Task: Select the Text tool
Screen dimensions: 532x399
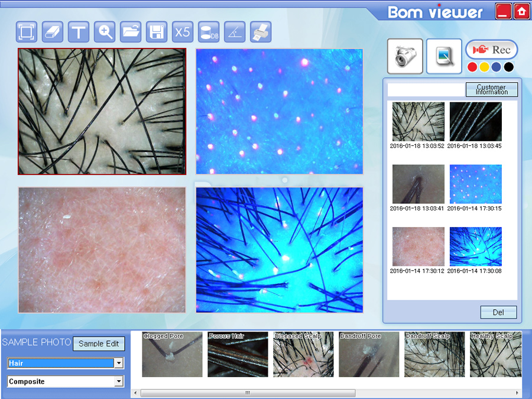Action: (79, 31)
